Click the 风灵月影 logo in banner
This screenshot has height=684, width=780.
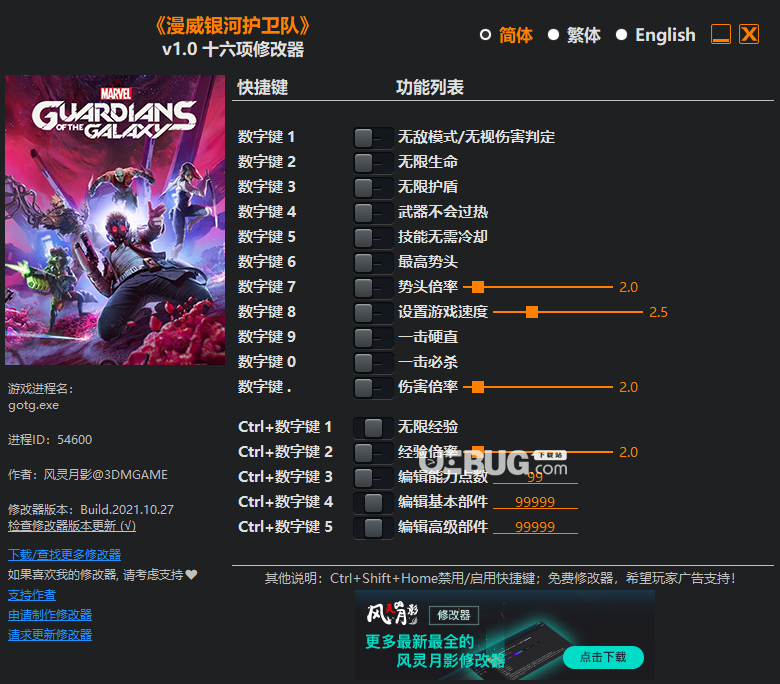392,614
